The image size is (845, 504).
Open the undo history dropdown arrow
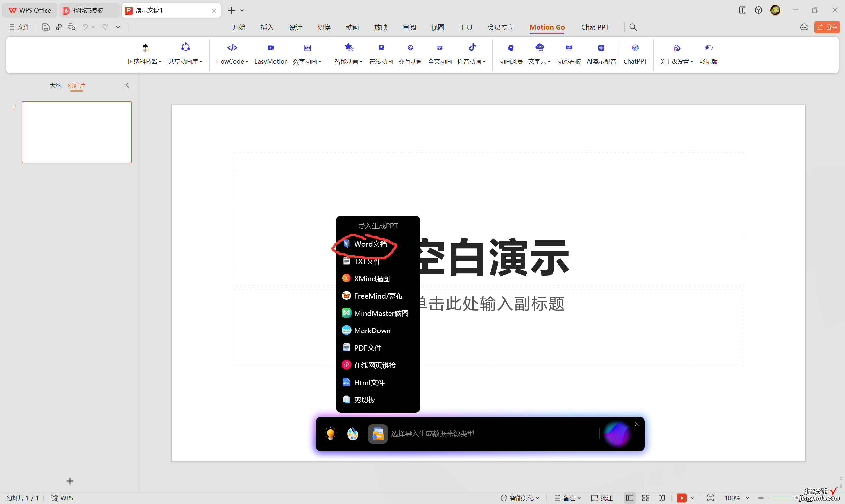[93, 27]
